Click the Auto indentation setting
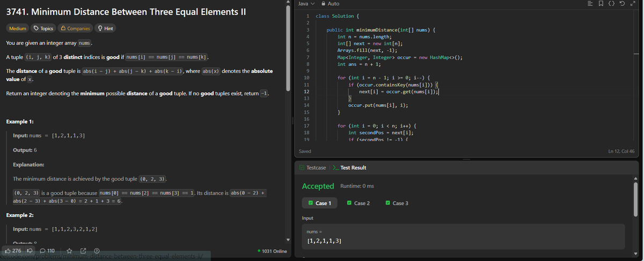This screenshot has height=261, width=644. (333, 4)
